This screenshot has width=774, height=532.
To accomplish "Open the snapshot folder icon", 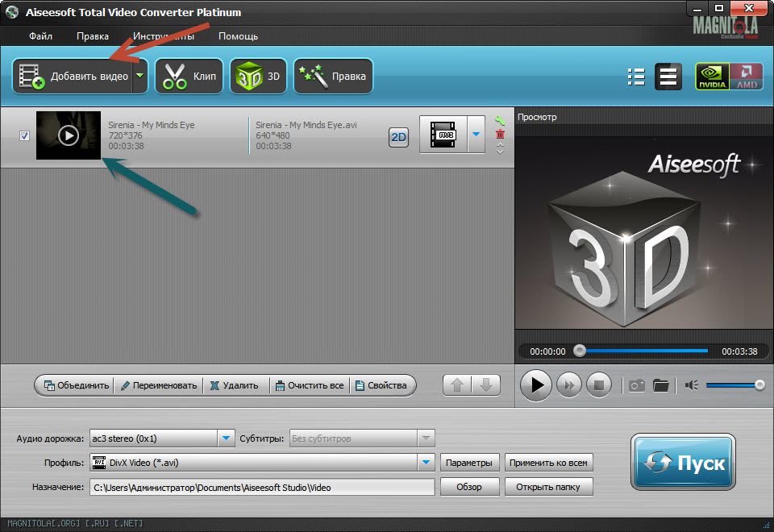I will pyautogui.click(x=661, y=385).
